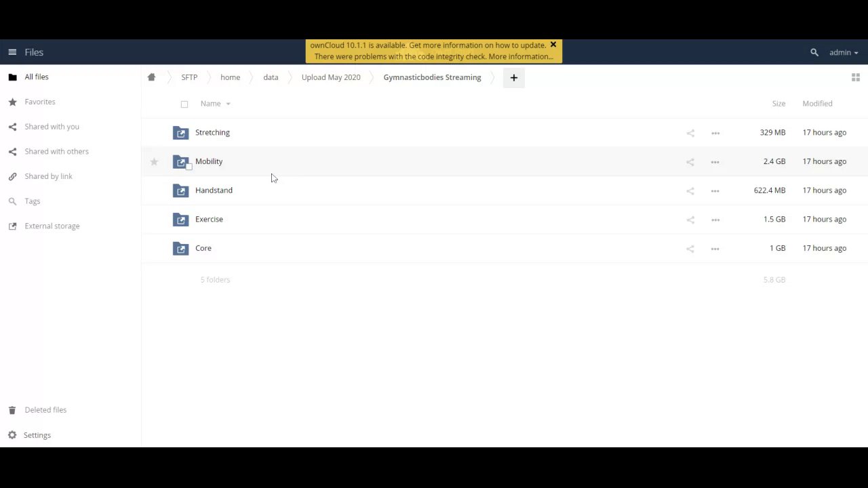Viewport: 868px width, 488px height.
Task: Open more actions for Core
Action: coord(715,249)
